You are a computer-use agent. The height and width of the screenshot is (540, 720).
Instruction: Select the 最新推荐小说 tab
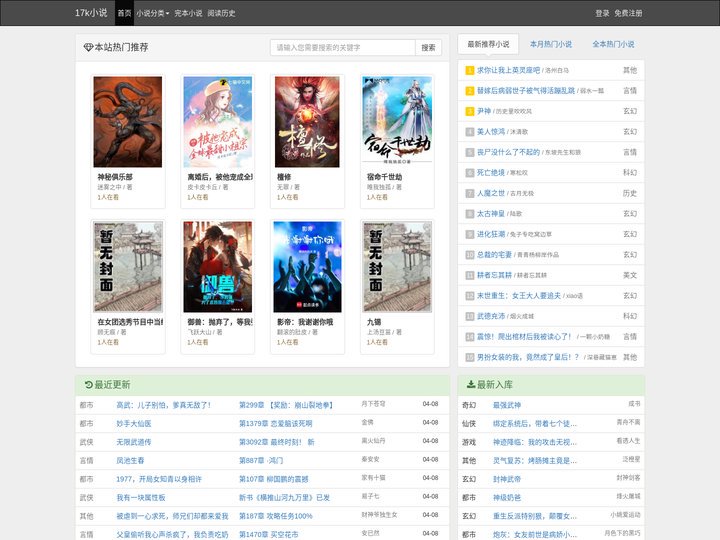pos(488,44)
